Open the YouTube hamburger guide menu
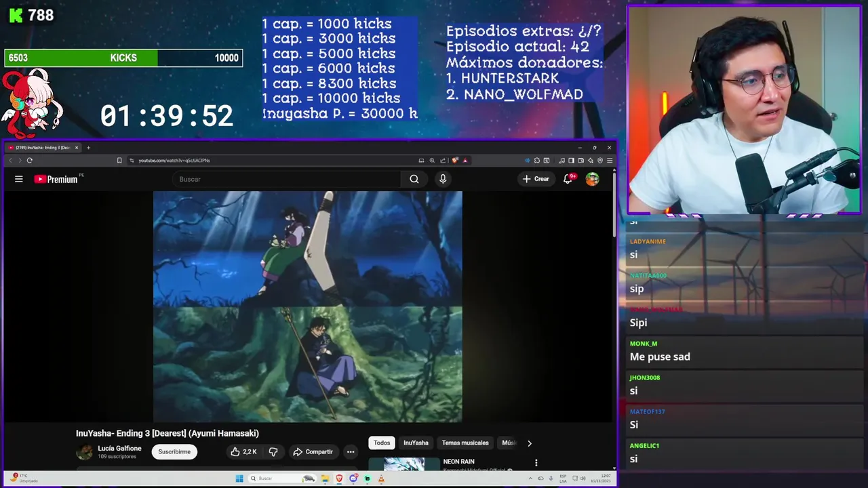Screen dimensions: 868x488 pos(19,179)
